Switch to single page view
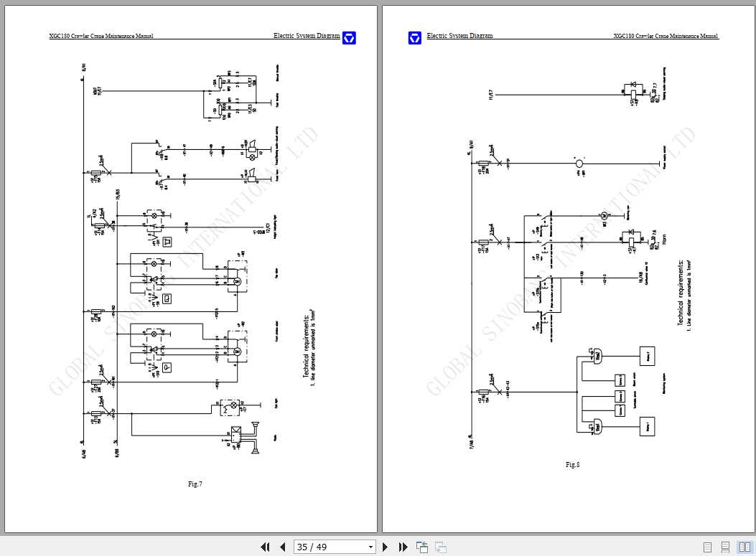Image resolution: width=756 pixels, height=556 pixels. [707, 547]
